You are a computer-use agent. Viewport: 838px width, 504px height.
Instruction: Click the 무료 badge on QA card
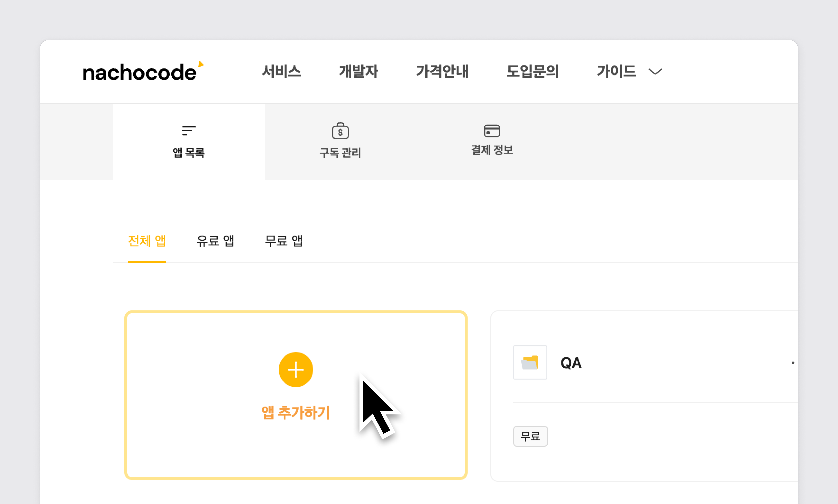[x=530, y=436]
